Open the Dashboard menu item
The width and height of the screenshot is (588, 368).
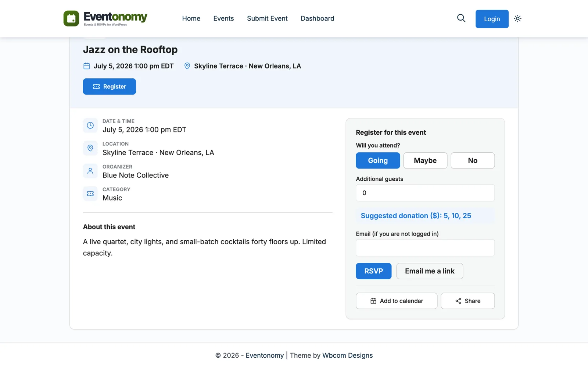[318, 18]
